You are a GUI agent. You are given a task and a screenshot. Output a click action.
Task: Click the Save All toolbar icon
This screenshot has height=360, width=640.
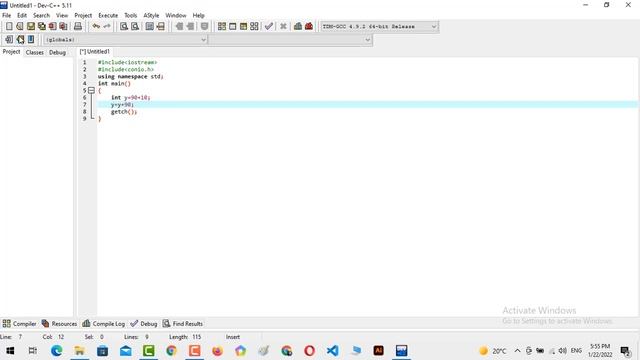point(42,27)
